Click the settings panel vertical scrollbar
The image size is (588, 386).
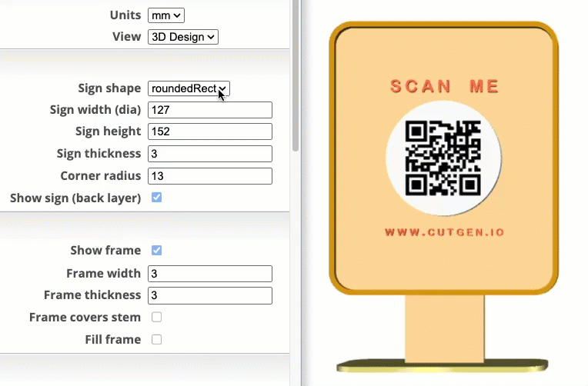pos(295,77)
